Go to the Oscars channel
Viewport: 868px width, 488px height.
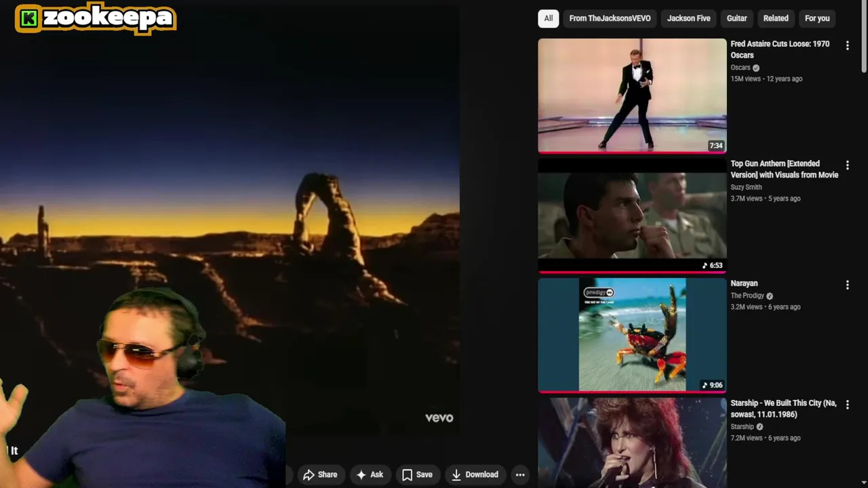click(x=741, y=68)
